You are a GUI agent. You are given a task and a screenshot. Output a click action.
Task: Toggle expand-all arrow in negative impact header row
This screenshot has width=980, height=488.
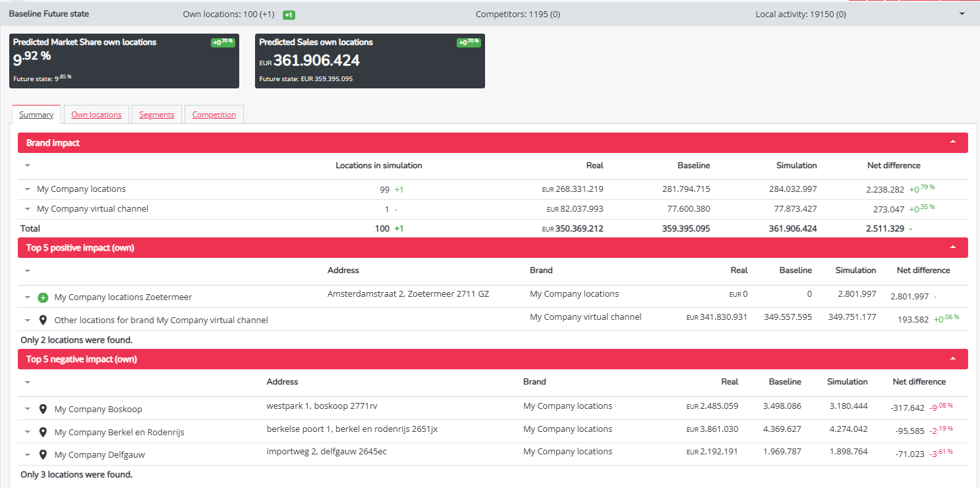tap(28, 382)
